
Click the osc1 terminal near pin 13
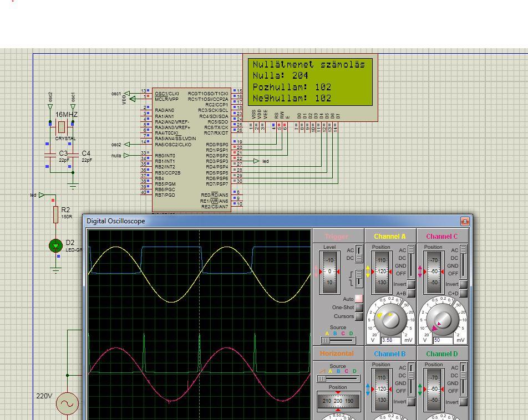tap(127, 93)
